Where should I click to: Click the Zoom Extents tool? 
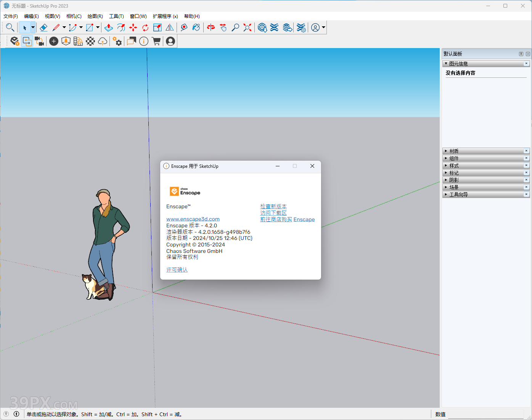click(x=248, y=27)
